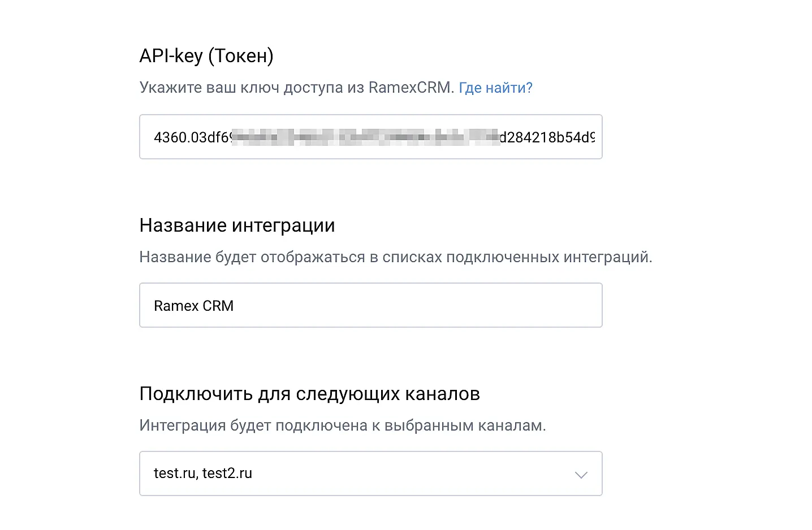Click the "RamexCRM" word in the key hint
812x530 pixels.
pos(409,88)
